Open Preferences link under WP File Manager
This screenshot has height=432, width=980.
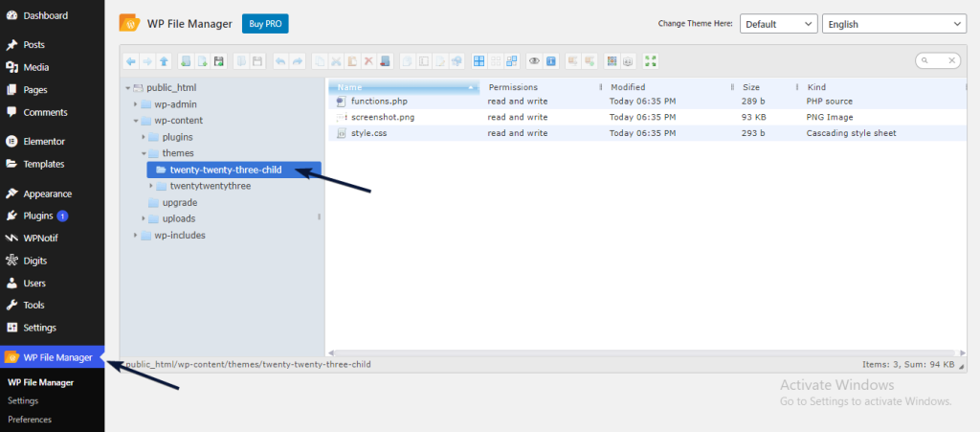pos(30,420)
